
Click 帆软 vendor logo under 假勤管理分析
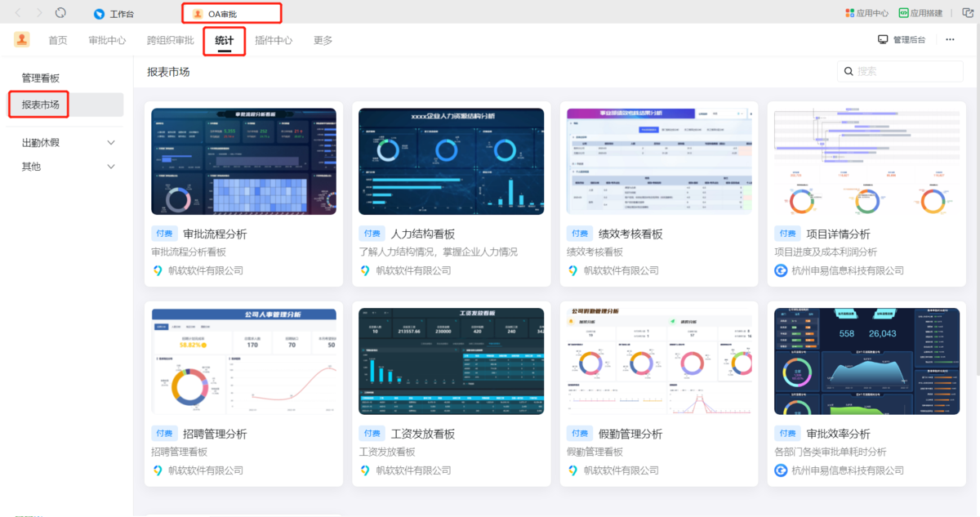click(573, 470)
